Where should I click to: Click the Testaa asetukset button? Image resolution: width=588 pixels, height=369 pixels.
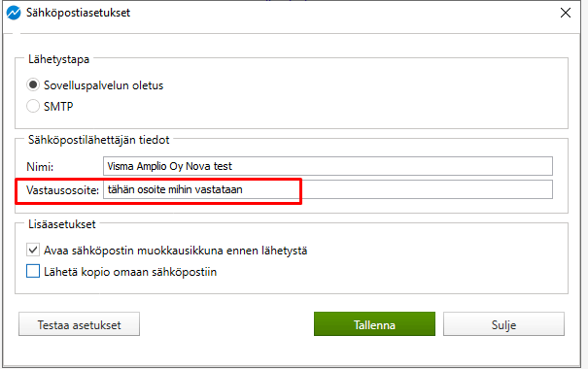(79, 324)
